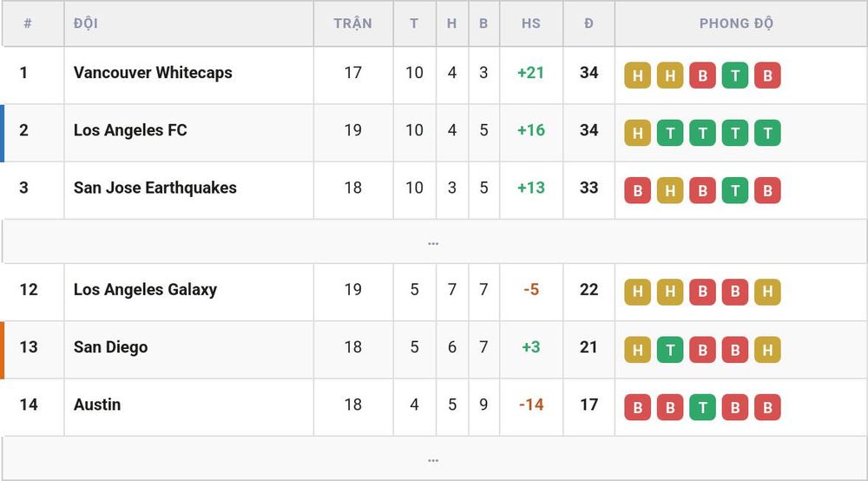Click San Jose Earthquakes' green T form badge
This screenshot has height=481, width=868.
(x=735, y=190)
